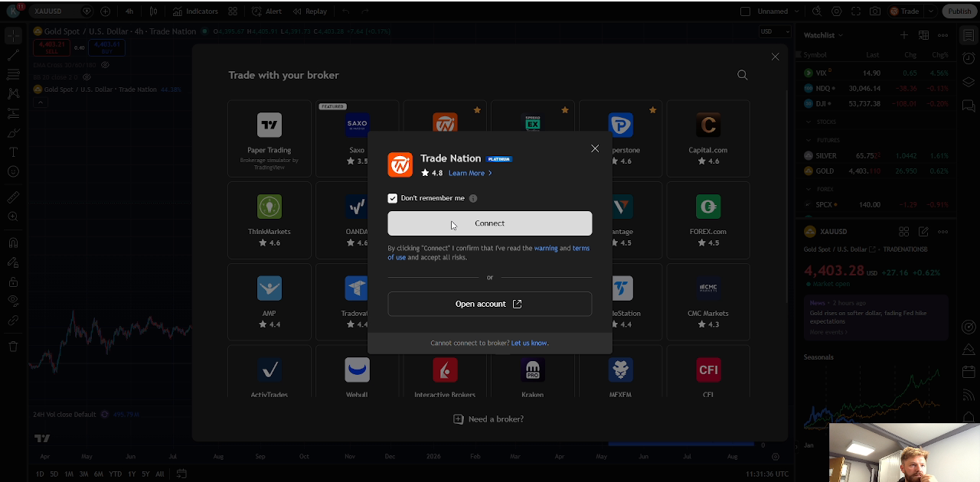The image size is (980, 482).
Task: Toggle EMA Cross 30/60/180 indicator visibility
Action: pyautogui.click(x=106, y=65)
